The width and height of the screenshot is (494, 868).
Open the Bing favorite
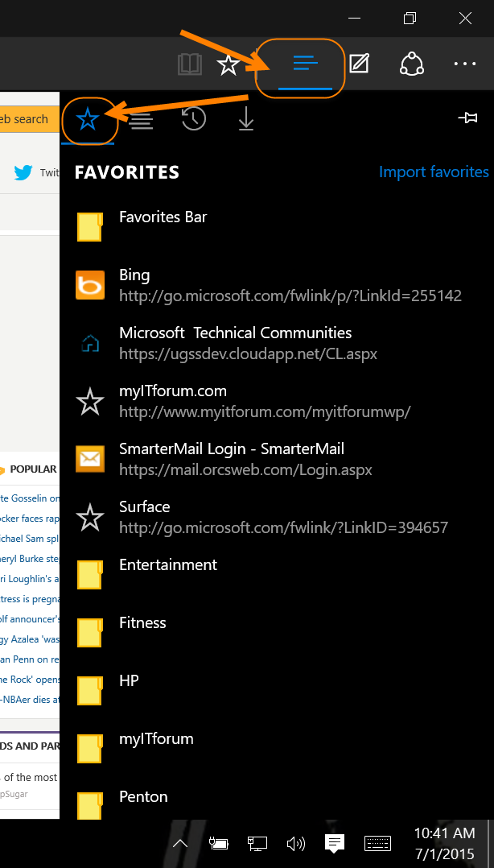tap(134, 275)
